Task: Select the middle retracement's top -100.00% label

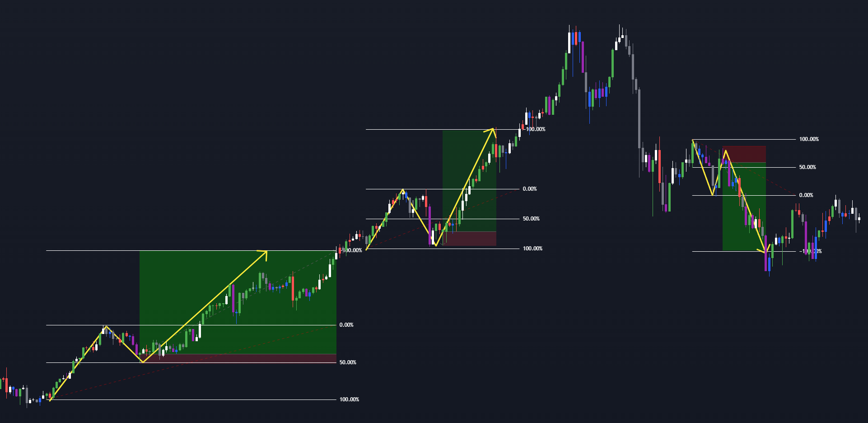Action: tap(536, 129)
